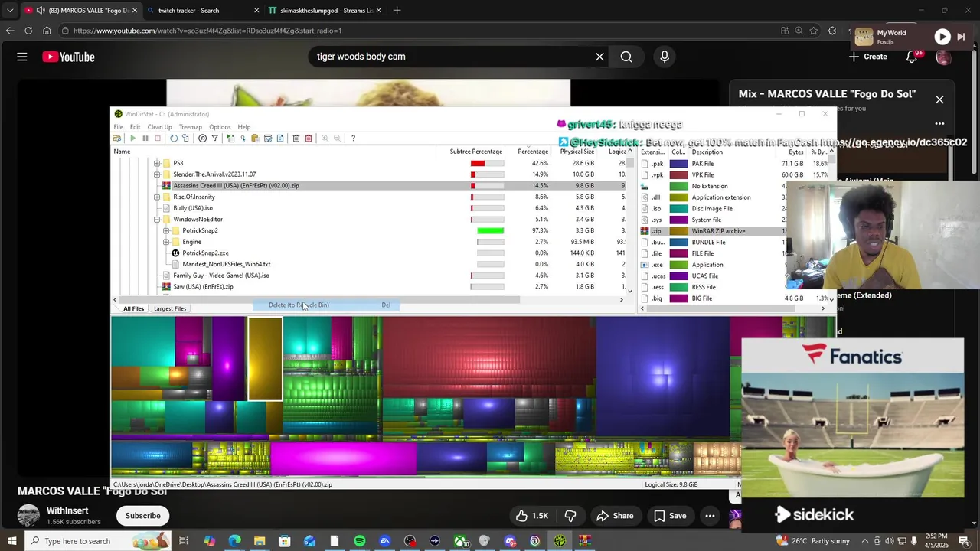Image resolution: width=980 pixels, height=551 pixels.
Task: Like the video with 1.5K button
Action: pyautogui.click(x=531, y=516)
